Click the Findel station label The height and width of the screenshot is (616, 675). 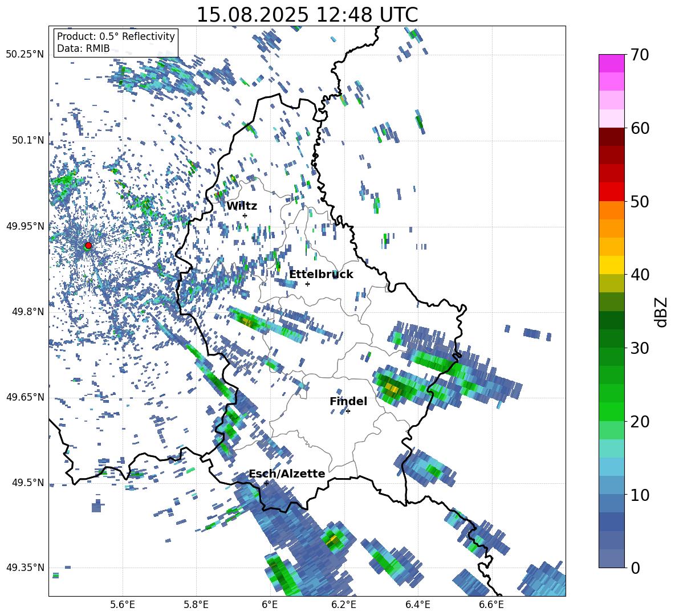(x=348, y=401)
